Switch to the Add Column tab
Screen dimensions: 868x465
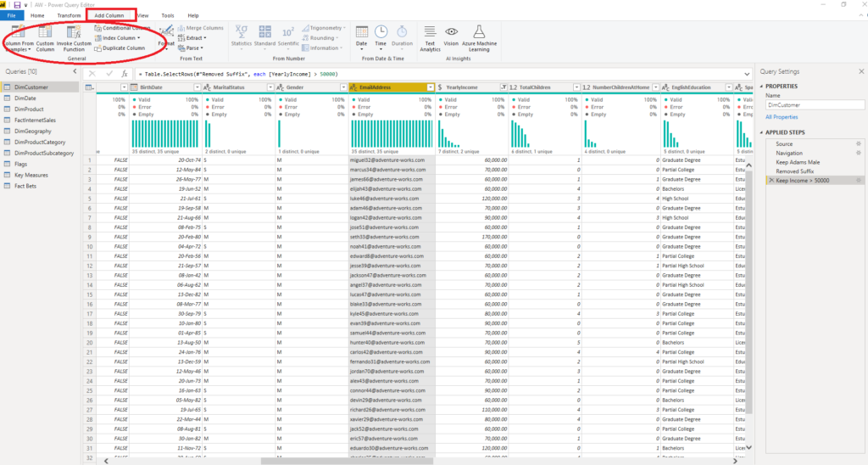(109, 15)
